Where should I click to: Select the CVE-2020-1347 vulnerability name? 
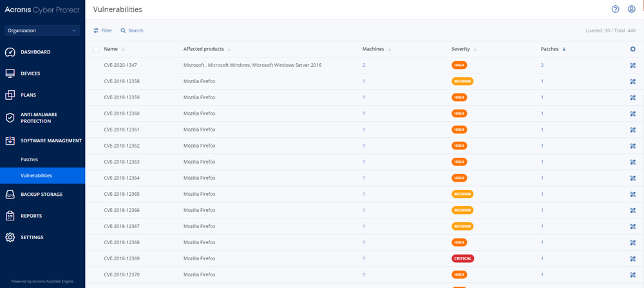tap(120, 65)
